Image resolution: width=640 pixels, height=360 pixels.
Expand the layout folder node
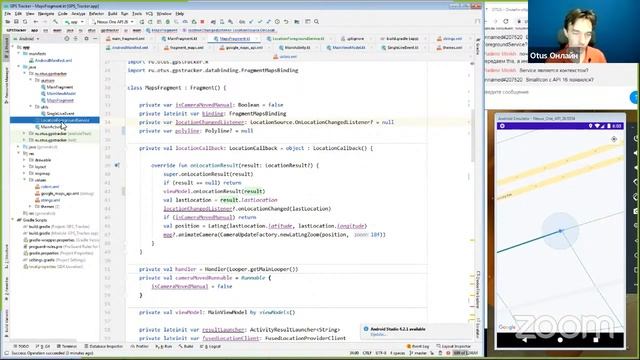(x=24, y=167)
